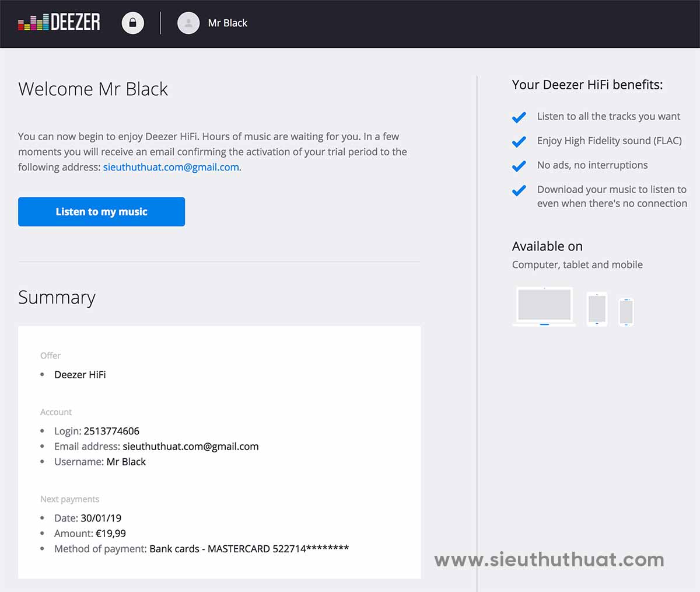The height and width of the screenshot is (592, 700).
Task: Click the No ads, no interruptions text
Action: tap(592, 165)
